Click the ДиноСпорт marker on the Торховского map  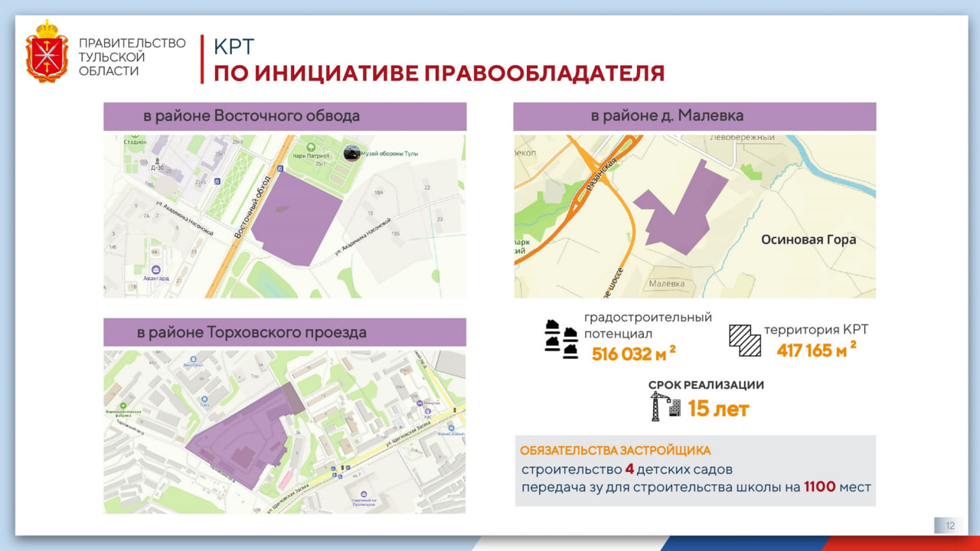(x=193, y=358)
